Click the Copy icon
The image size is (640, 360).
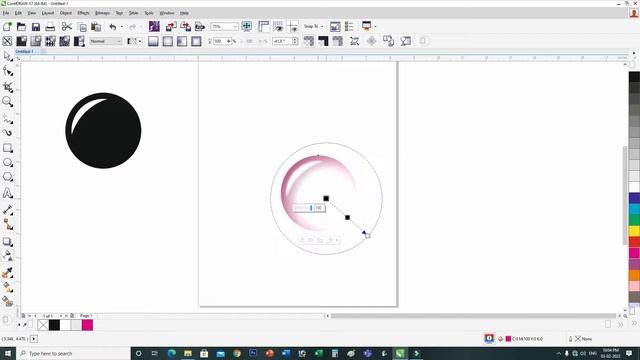[82, 27]
